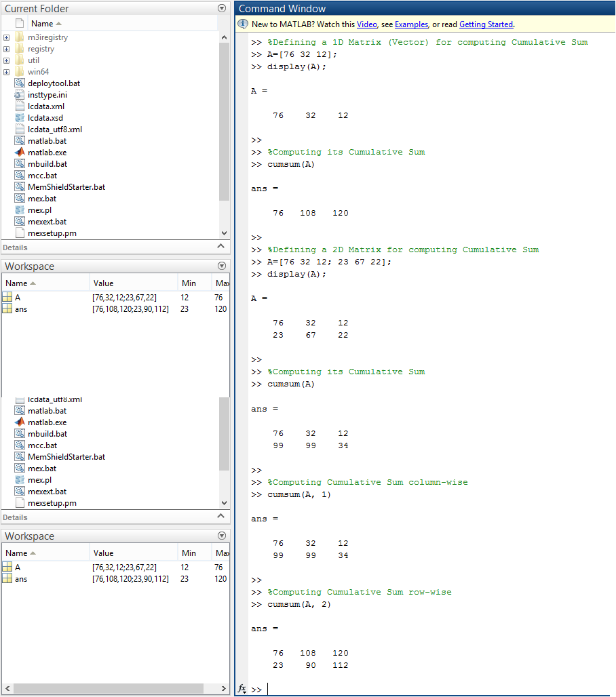
Task: Click the fx function hints icon
Action: 242,689
